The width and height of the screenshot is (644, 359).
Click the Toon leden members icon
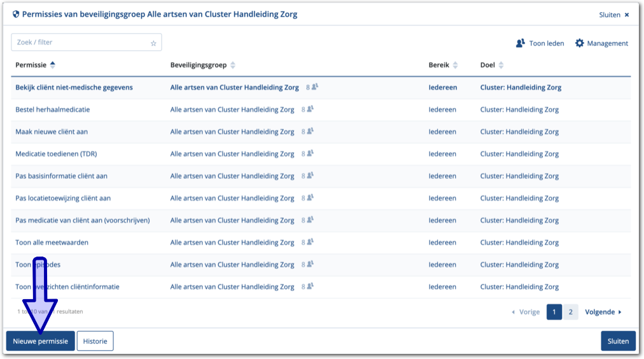coord(521,43)
